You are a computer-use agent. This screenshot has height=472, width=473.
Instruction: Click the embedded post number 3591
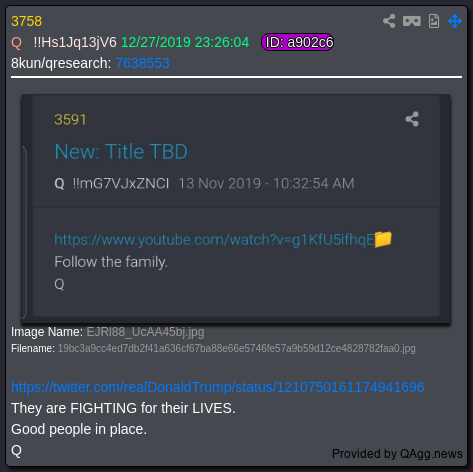(x=70, y=120)
